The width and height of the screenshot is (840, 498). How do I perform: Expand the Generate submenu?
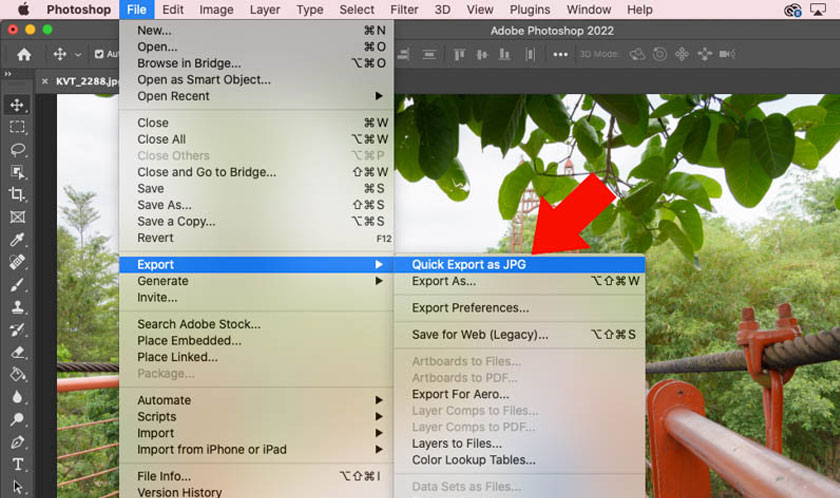coord(379,281)
